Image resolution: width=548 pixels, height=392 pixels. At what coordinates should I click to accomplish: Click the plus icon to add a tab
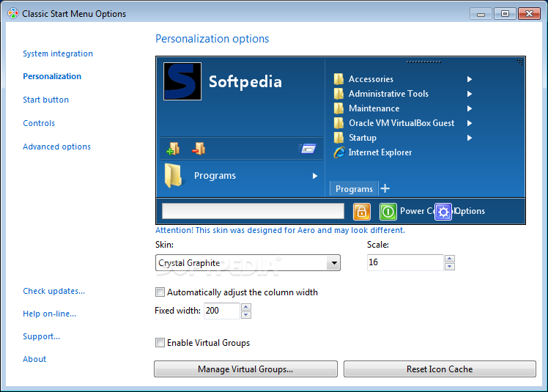[385, 188]
